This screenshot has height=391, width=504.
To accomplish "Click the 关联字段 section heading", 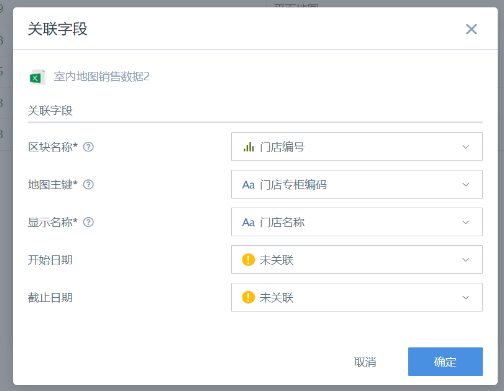I will coord(50,110).
